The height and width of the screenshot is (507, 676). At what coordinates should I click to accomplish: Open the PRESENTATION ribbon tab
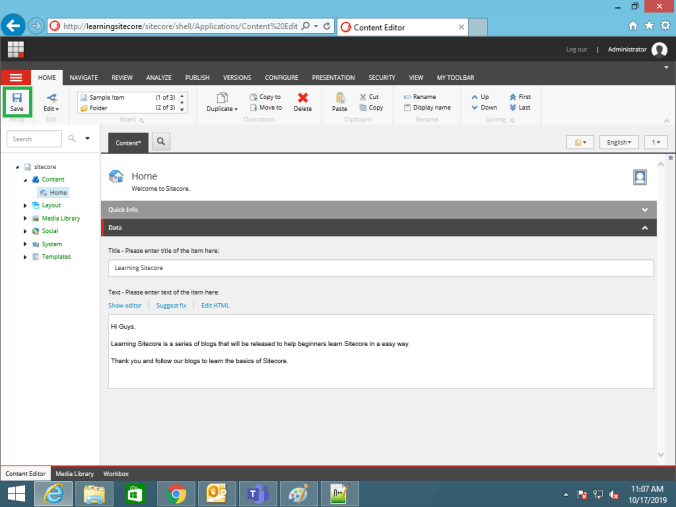(333, 77)
